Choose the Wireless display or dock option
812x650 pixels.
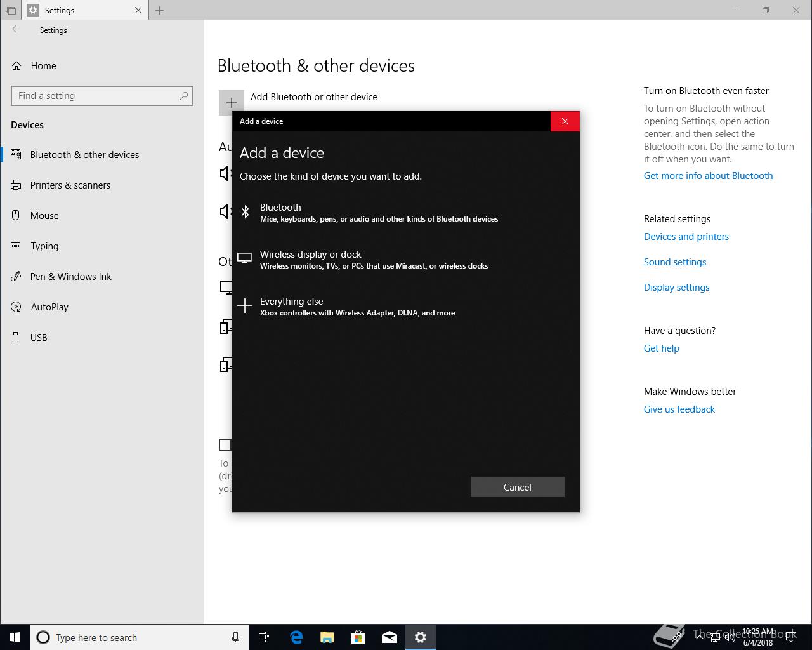tap(310, 255)
